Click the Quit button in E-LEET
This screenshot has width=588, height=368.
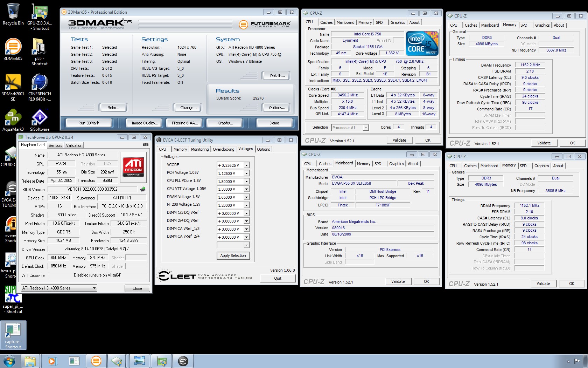tap(278, 278)
